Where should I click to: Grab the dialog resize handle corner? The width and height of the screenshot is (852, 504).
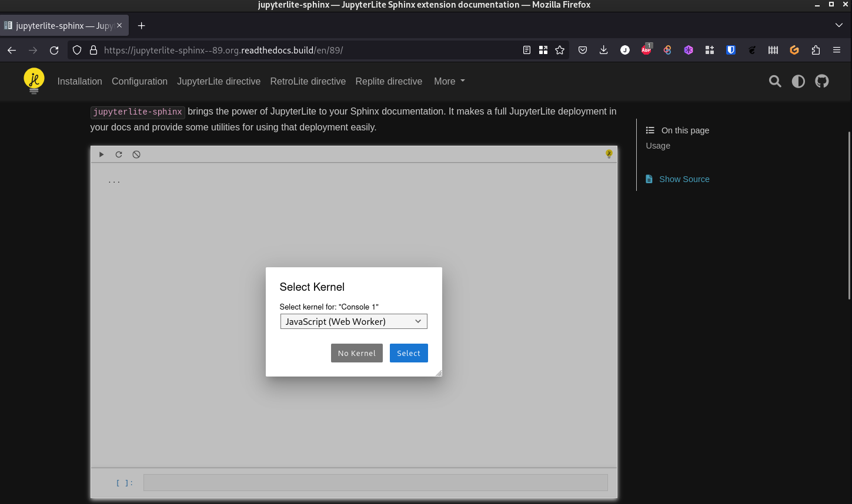[x=439, y=373]
